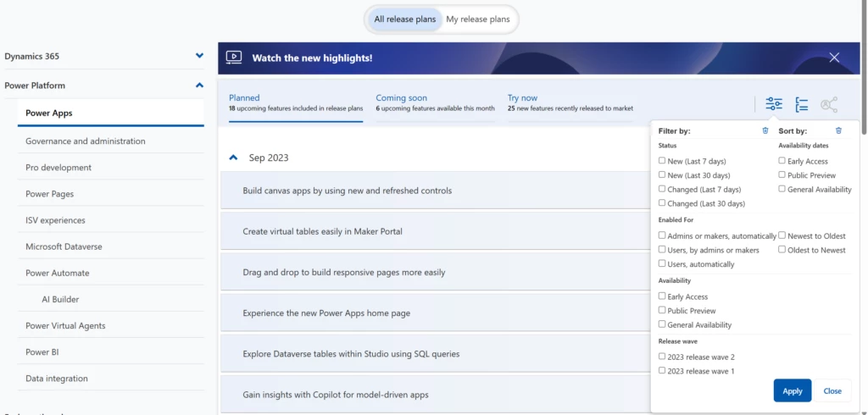Click the share release plan icon
This screenshot has width=868, height=415.
(828, 104)
